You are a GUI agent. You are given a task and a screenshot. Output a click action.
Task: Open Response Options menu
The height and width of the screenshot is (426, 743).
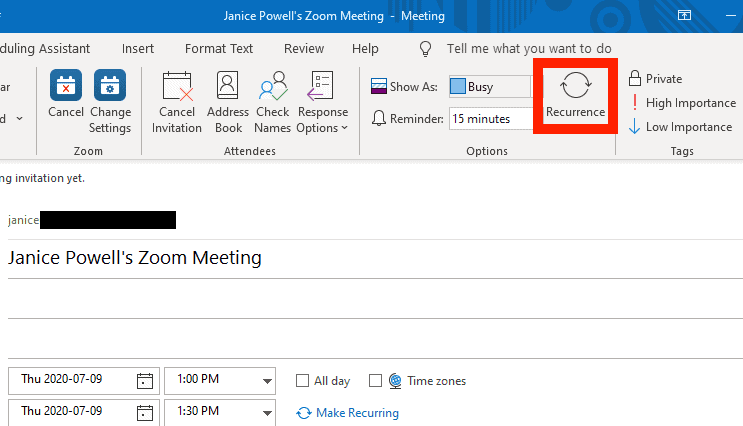(322, 102)
